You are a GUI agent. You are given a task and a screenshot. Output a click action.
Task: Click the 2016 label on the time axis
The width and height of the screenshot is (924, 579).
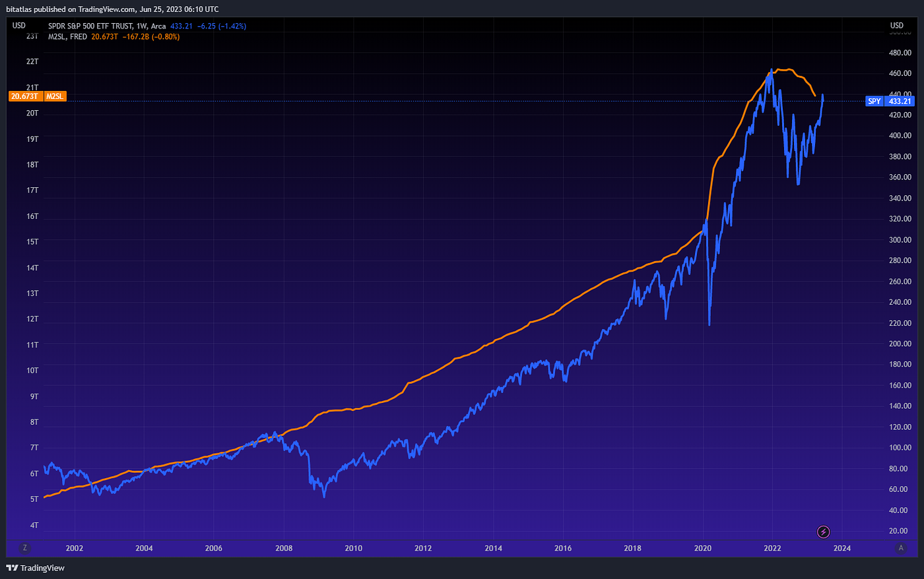[x=563, y=548]
